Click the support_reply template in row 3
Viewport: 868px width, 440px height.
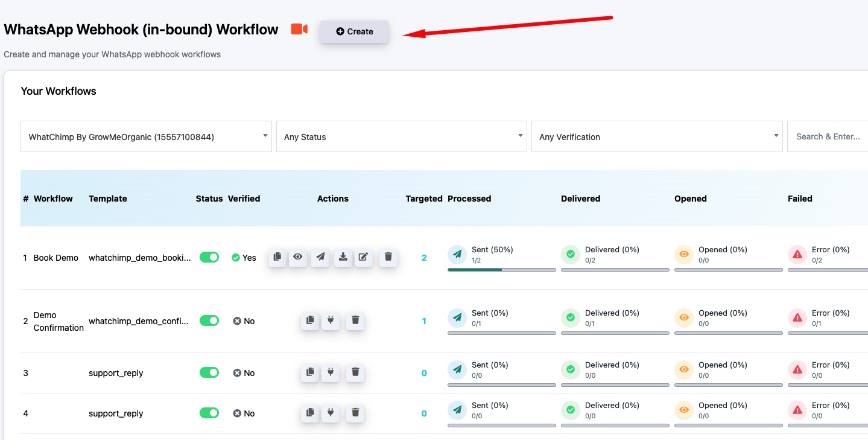[116, 373]
